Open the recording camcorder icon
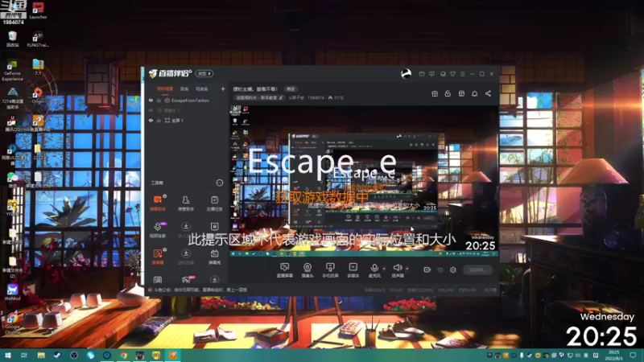The height and width of the screenshot is (362, 644). [427, 269]
